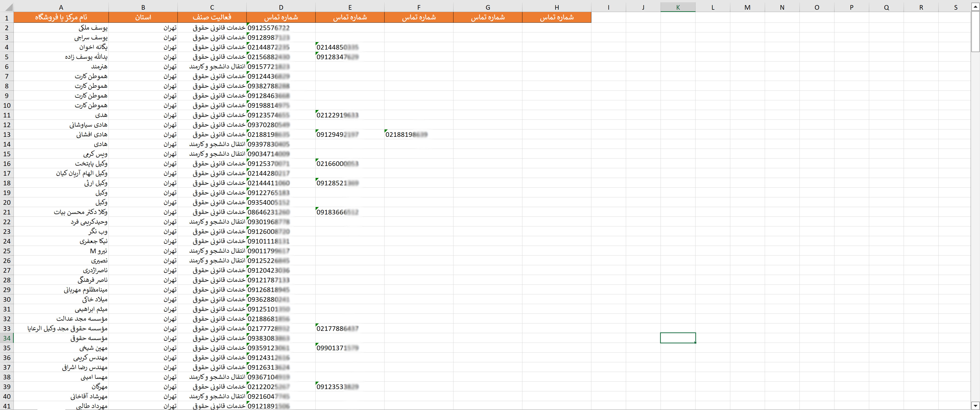Select cell 'ویس کرمی'
Image resolution: width=980 pixels, height=410 pixels.
point(61,154)
